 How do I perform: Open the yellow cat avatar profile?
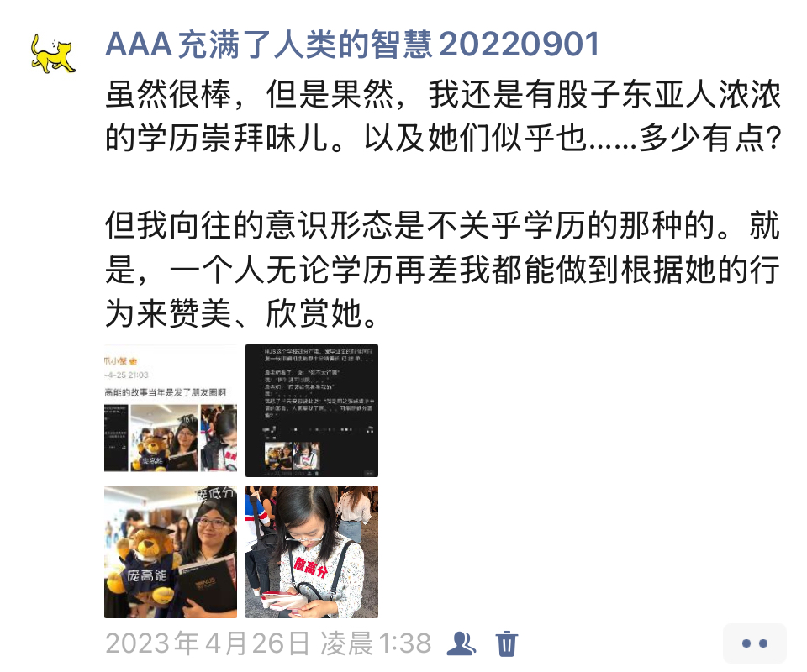click(x=53, y=54)
